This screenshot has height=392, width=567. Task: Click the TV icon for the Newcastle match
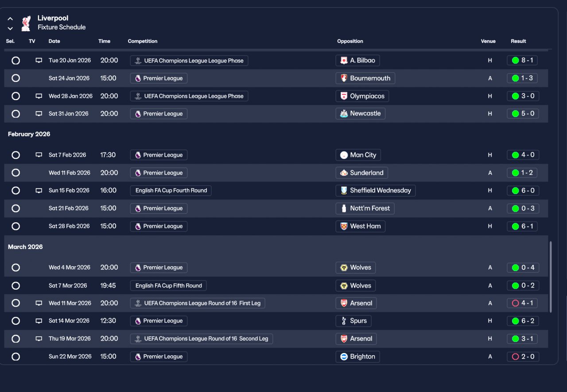[x=39, y=114]
